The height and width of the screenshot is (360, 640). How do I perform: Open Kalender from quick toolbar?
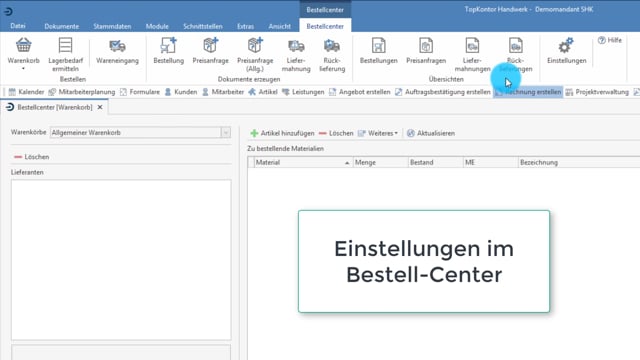click(27, 92)
